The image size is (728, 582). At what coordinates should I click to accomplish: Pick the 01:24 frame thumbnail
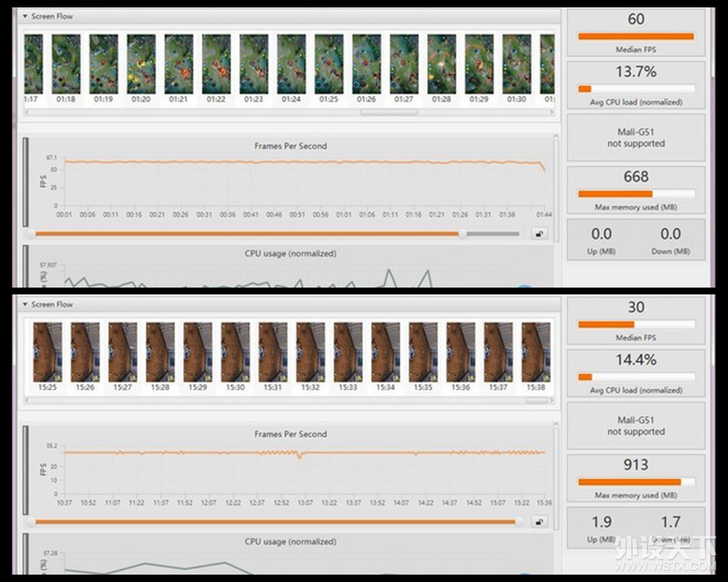pos(291,64)
